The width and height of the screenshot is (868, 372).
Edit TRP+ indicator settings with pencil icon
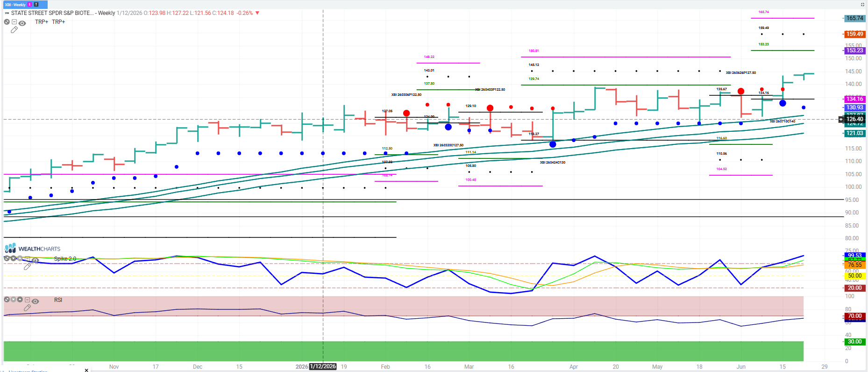pos(14,30)
